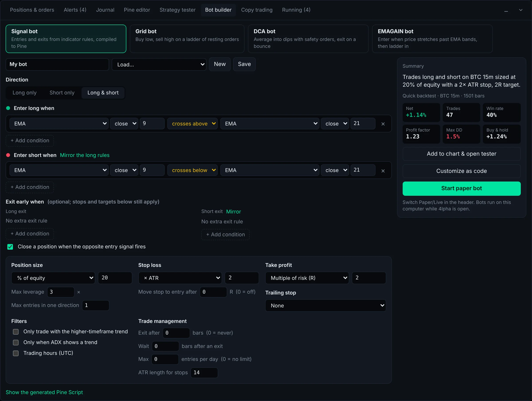Enable higher-timeframe trend filter
This screenshot has width=532, height=401.
pos(16,332)
